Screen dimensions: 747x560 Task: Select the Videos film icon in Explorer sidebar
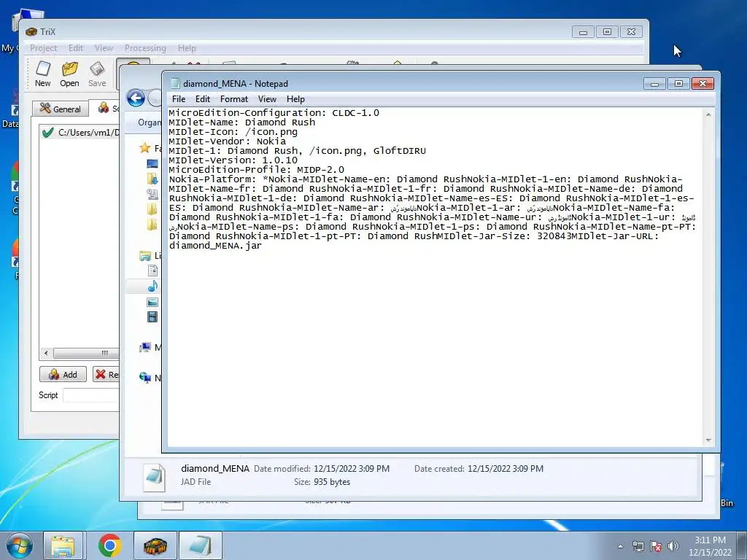(152, 316)
